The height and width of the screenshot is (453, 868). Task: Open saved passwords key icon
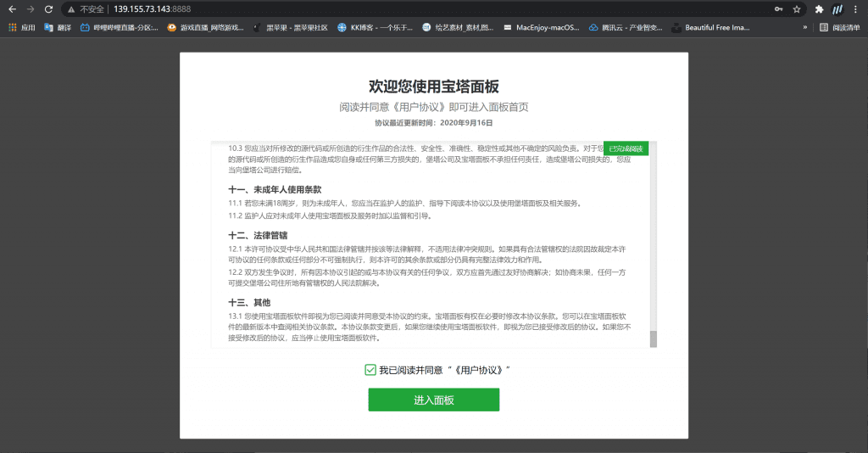pos(778,9)
